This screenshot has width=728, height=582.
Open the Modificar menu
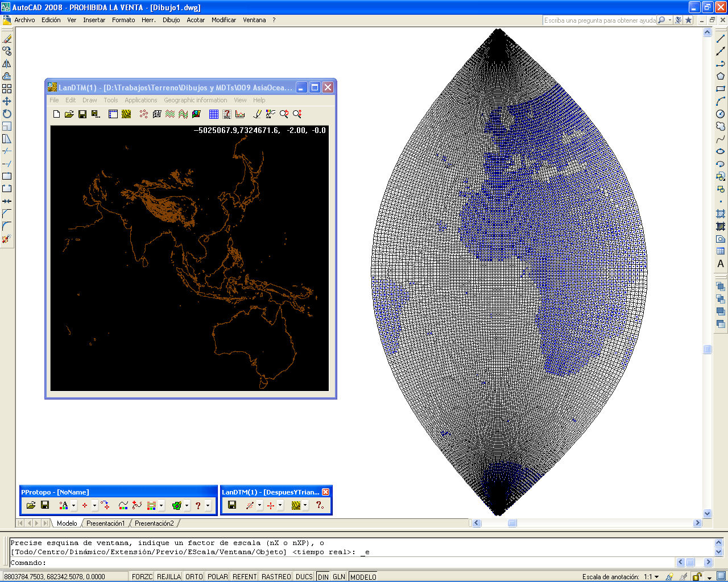[224, 20]
